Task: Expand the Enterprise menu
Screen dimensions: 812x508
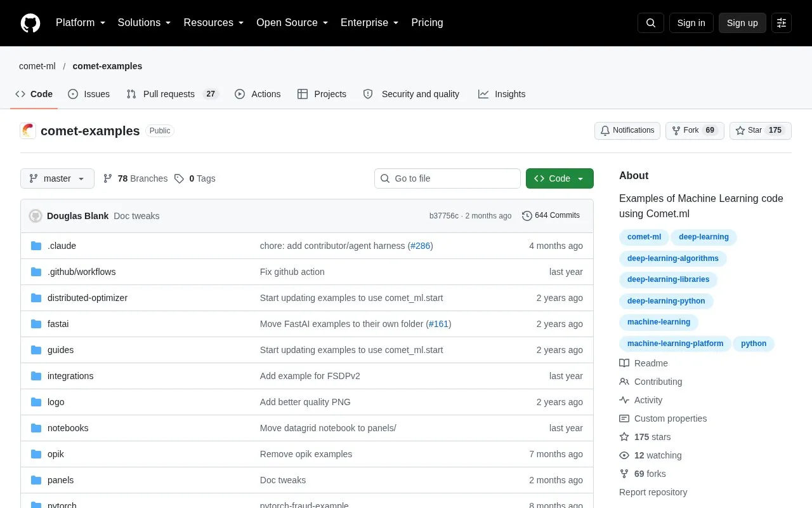Action: click(370, 23)
